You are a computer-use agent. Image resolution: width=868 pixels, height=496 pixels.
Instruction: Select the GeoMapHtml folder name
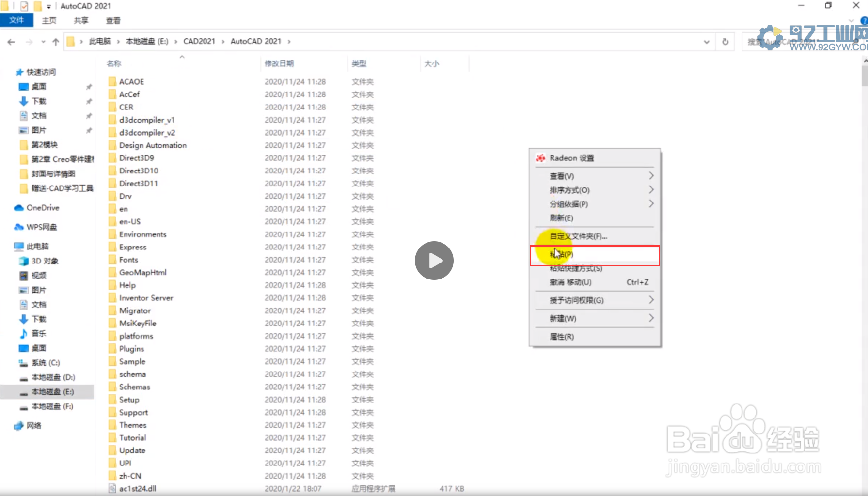click(143, 272)
